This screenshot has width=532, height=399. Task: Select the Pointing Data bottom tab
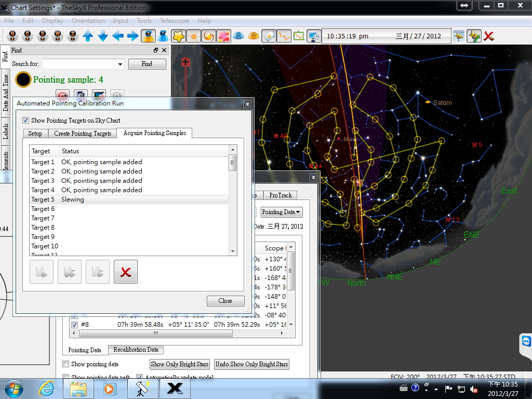(85, 350)
